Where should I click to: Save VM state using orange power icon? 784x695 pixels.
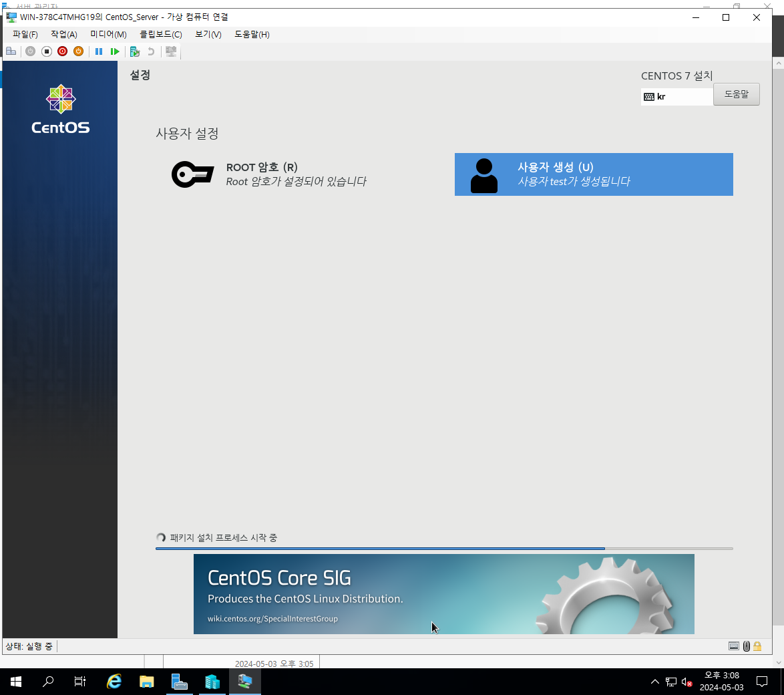point(79,51)
